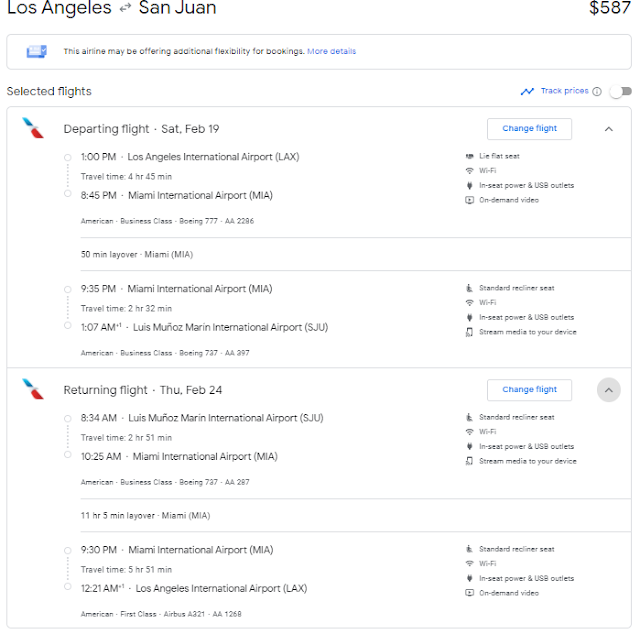Click the Stream media icon for AA 397
The height and width of the screenshot is (634, 640).
469,332
